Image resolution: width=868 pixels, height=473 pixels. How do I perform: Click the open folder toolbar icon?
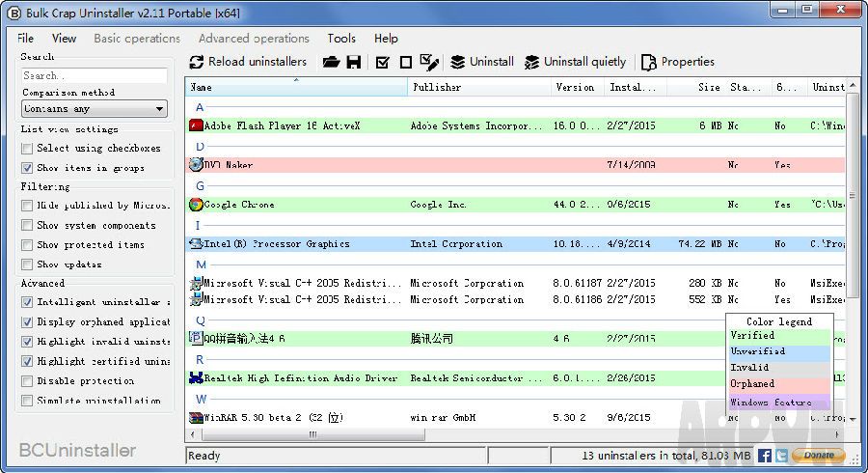(331, 62)
